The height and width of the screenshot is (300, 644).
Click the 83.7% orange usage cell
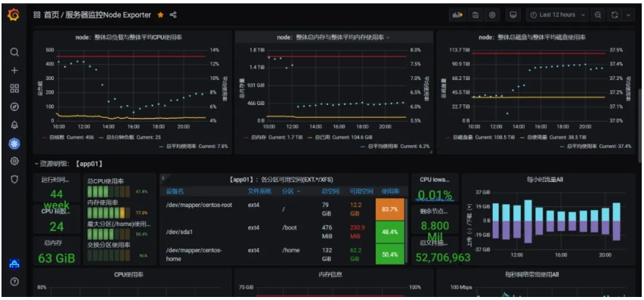point(390,209)
